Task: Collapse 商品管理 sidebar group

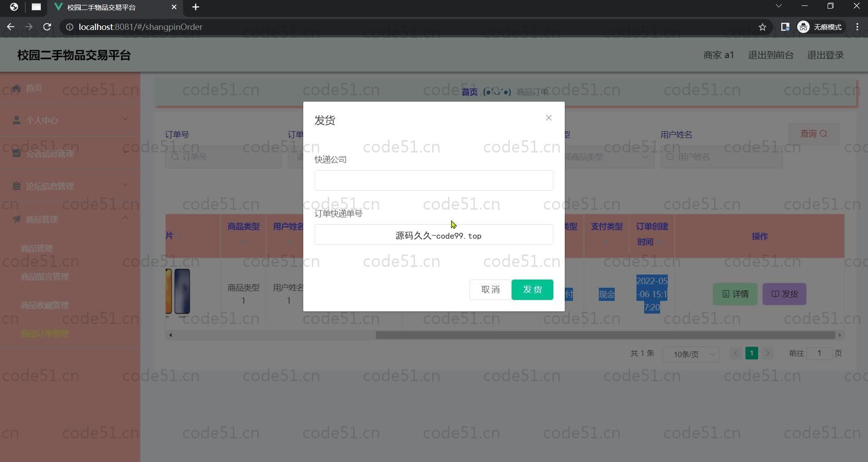Action: (70, 219)
